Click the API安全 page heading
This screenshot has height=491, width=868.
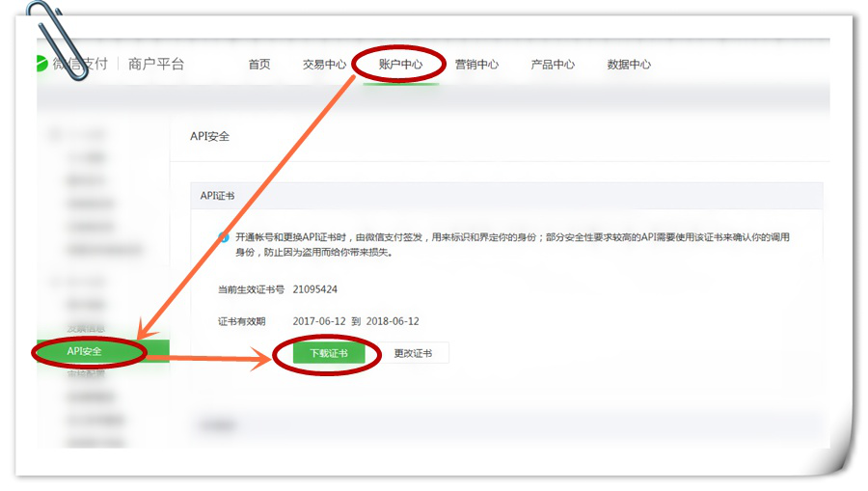tap(210, 137)
